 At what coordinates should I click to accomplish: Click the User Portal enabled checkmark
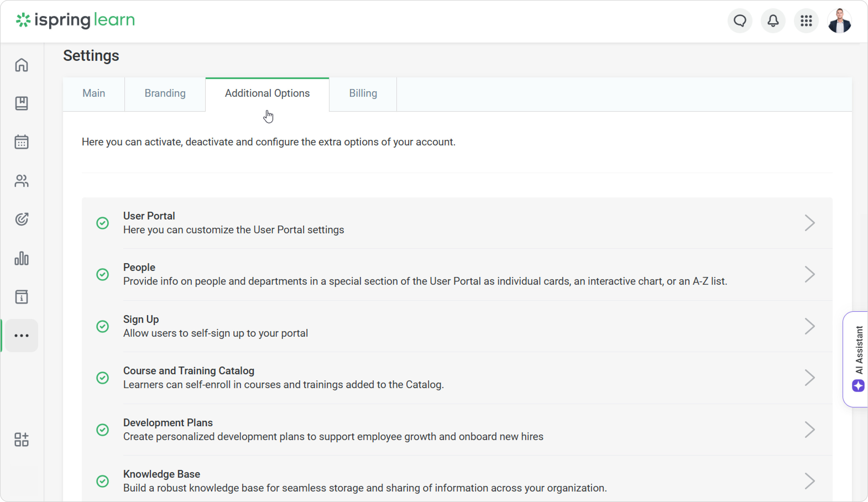102,223
